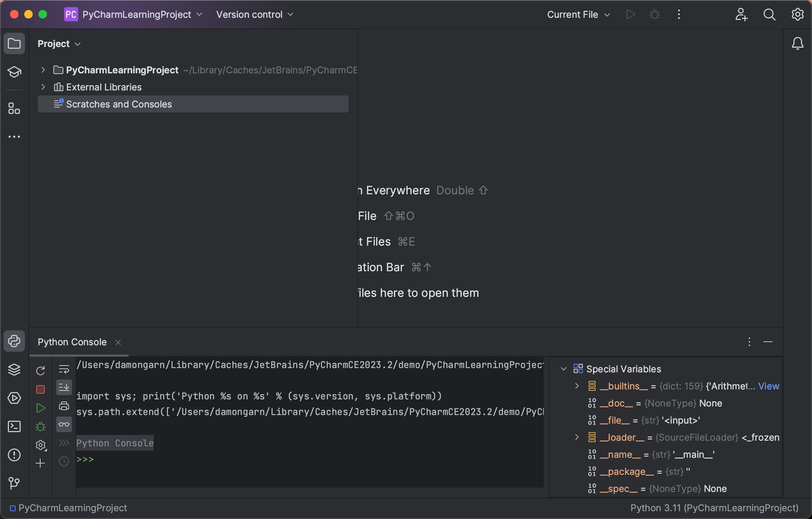Click the settings gear icon in console

tap(40, 445)
